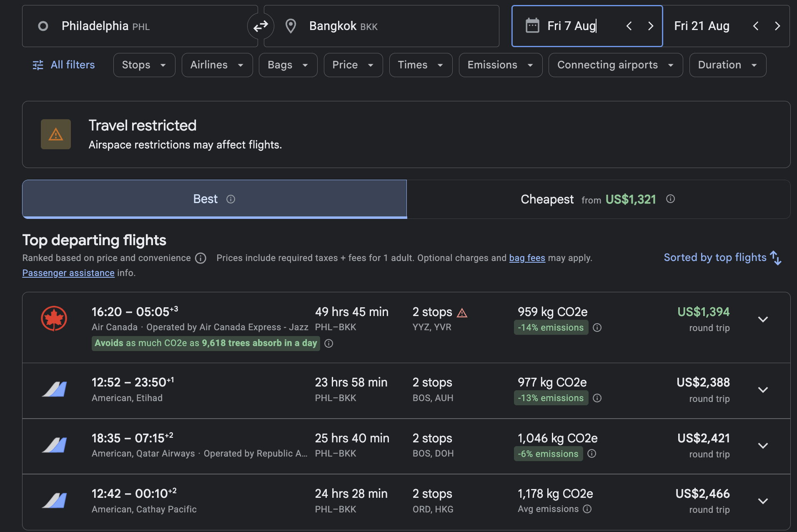797x532 pixels.
Task: Click warning icon next to Air Canada 2 stops
Action: click(x=462, y=313)
